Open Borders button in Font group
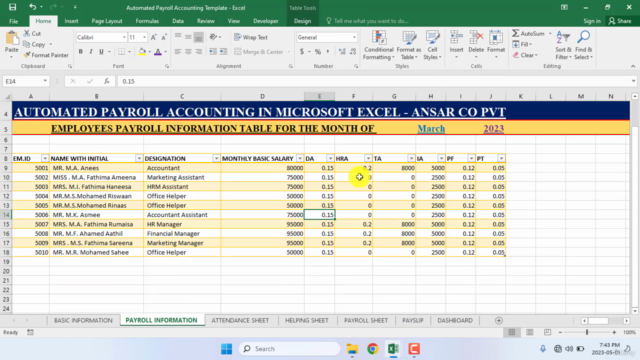 click(x=122, y=52)
